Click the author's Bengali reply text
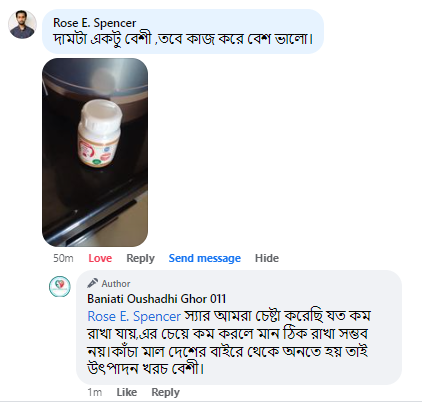Viewport: 422px width, 405px height. pos(228,342)
